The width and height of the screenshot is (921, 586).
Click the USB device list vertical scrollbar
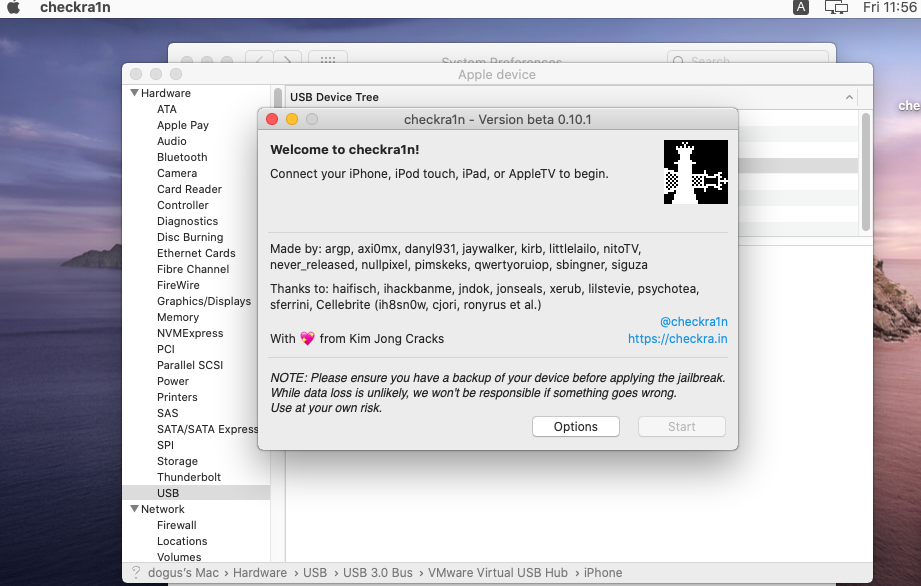coord(865,171)
